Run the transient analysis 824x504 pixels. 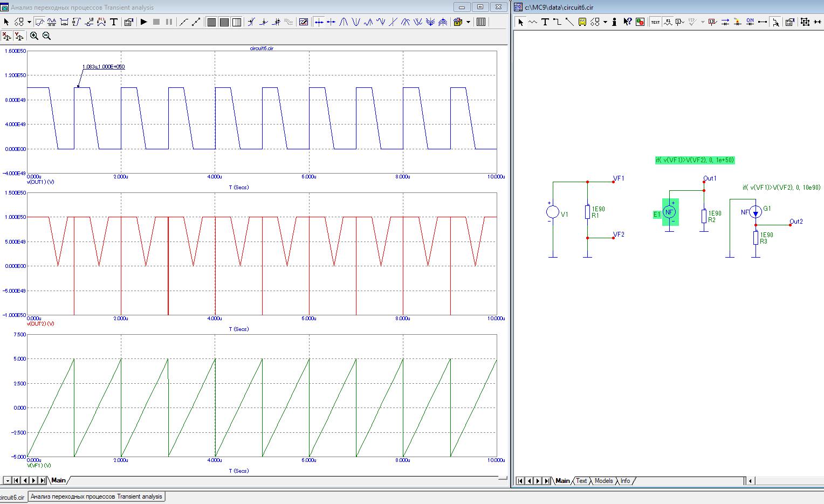(x=143, y=22)
